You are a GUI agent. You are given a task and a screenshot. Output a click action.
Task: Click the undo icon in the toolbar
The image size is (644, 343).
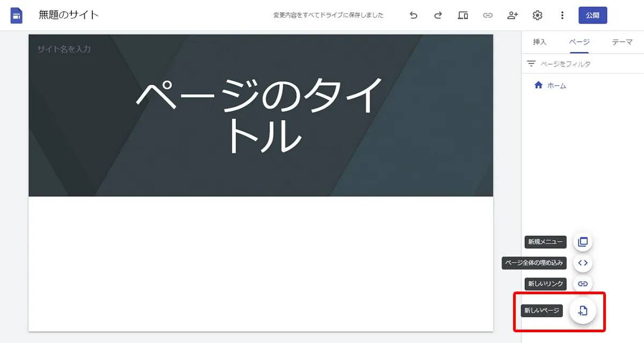pos(413,15)
